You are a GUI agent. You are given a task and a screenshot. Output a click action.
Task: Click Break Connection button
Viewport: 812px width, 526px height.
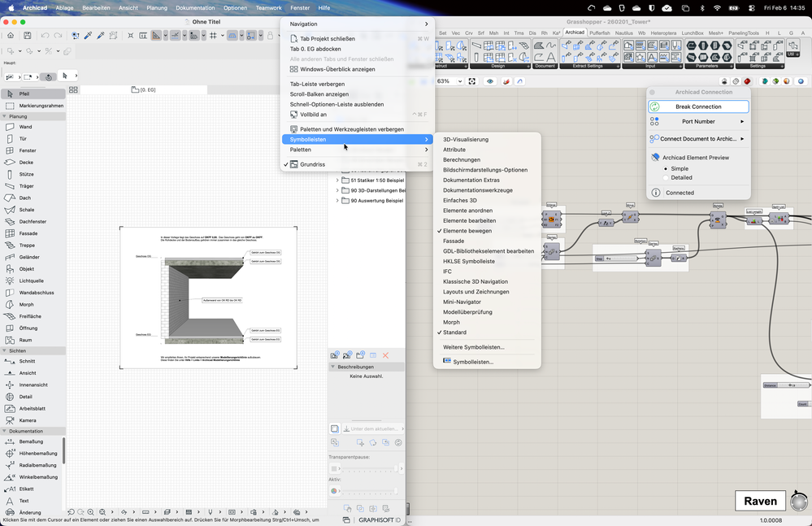698,107
